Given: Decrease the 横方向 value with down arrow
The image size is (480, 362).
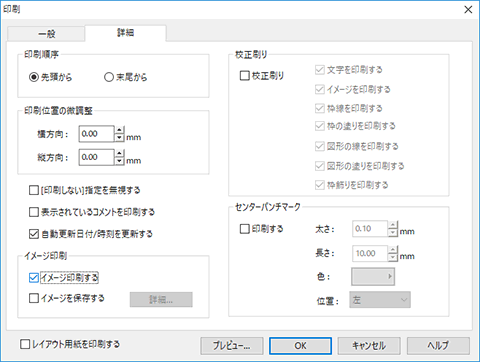Looking at the screenshot, I should pyautogui.click(x=120, y=138).
